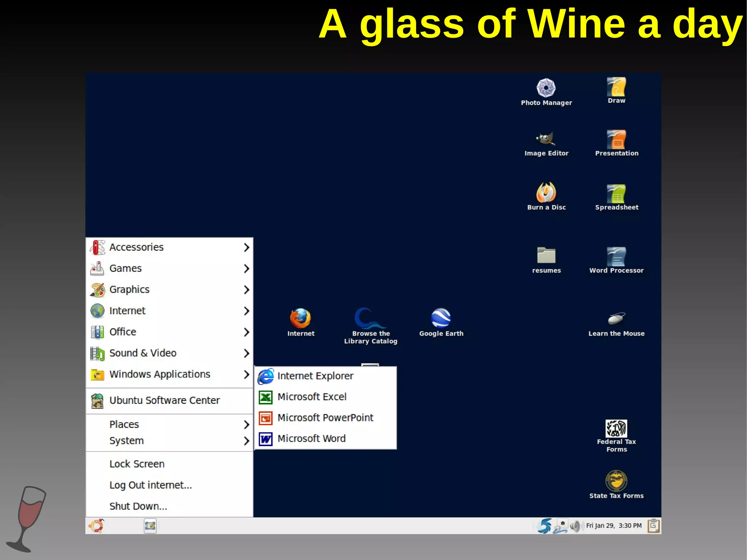Expand the Places submenu arrow
Screen dimensions: 747x560
(x=246, y=425)
